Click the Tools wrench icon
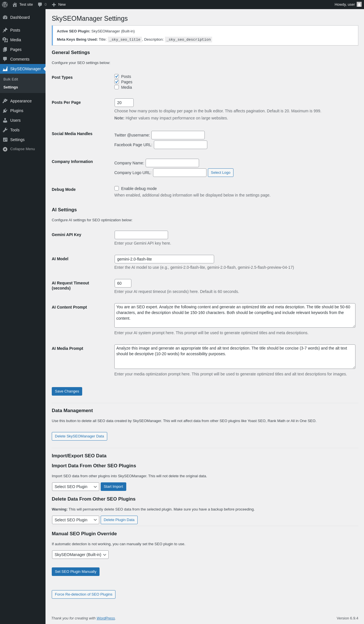The image size is (364, 624). (5, 130)
